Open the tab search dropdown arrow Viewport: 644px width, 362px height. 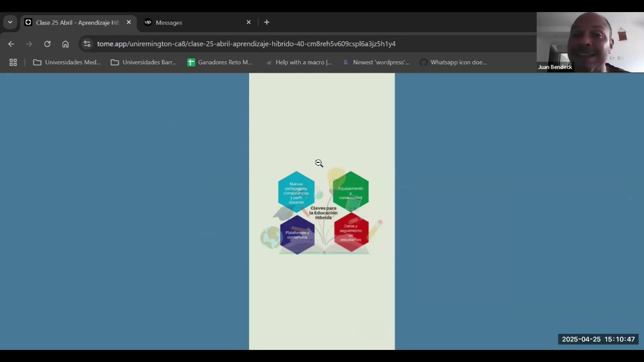[x=10, y=22]
